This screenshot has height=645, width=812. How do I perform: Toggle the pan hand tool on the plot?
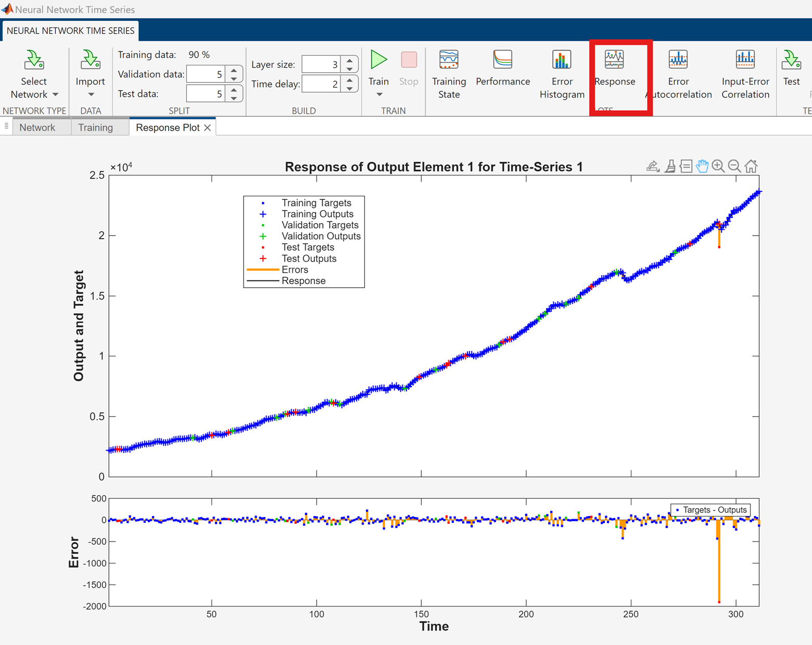click(702, 166)
